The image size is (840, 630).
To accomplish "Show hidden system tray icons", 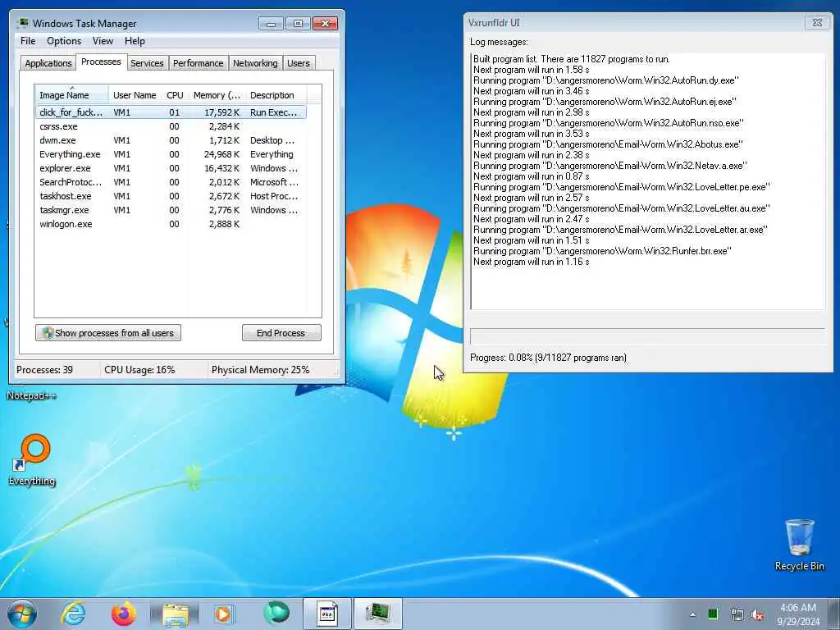I will coord(692,614).
